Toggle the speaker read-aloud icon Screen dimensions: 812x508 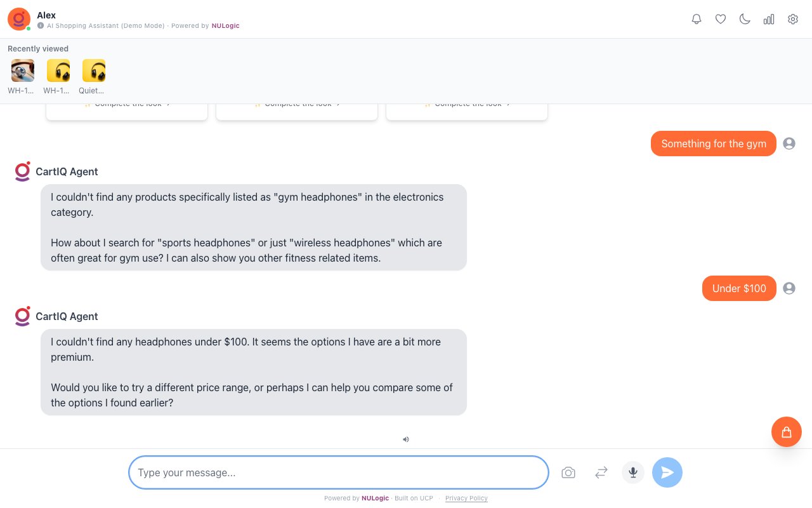406,439
